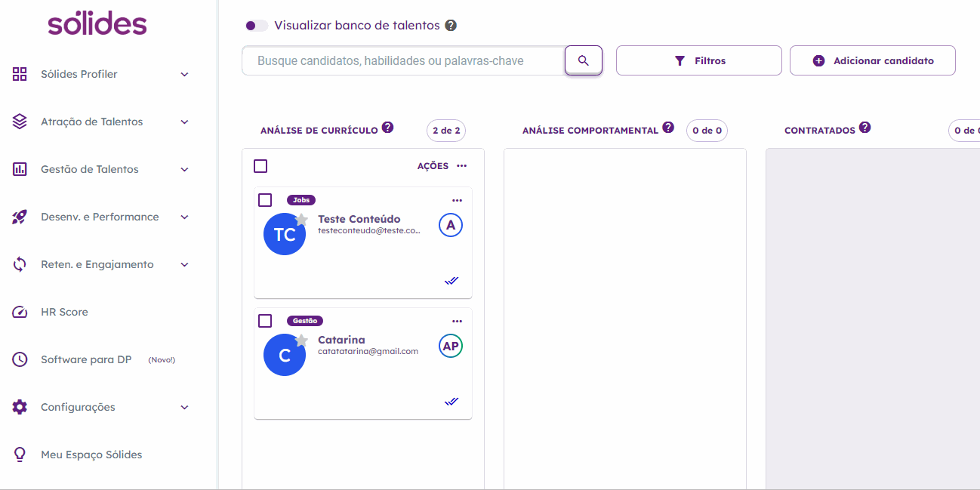Click the Configurações gear icon

pyautogui.click(x=20, y=407)
